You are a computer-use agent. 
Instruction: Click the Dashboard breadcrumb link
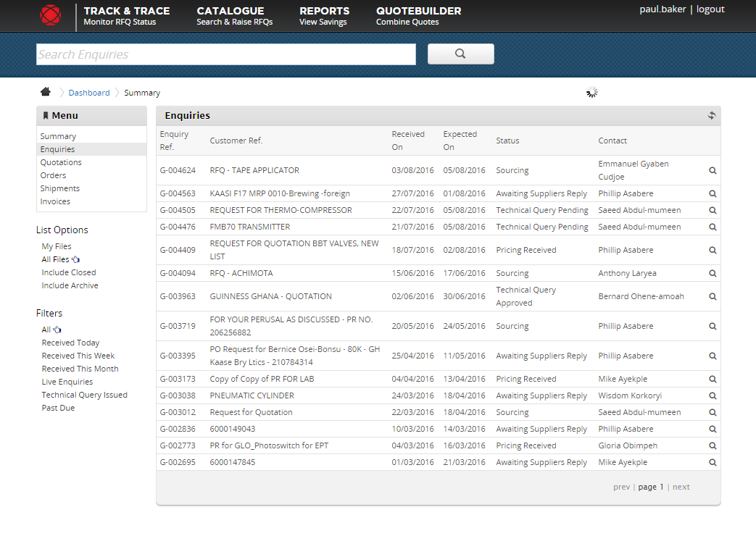click(89, 93)
